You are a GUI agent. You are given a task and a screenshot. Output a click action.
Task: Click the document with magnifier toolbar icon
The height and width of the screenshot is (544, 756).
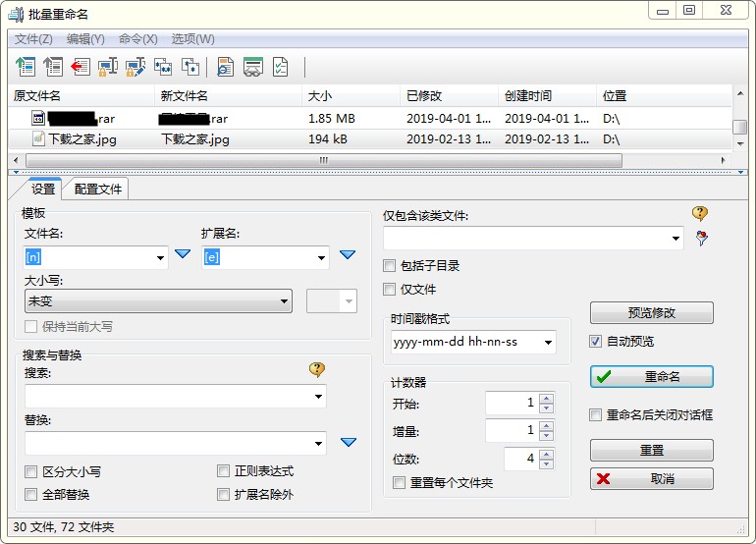pos(226,67)
